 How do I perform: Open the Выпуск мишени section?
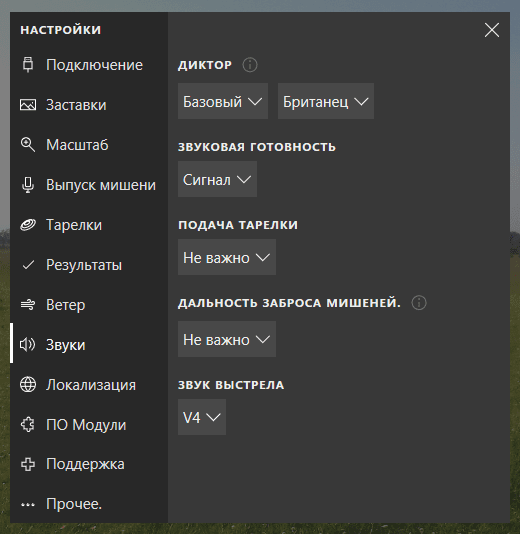[x=101, y=185]
